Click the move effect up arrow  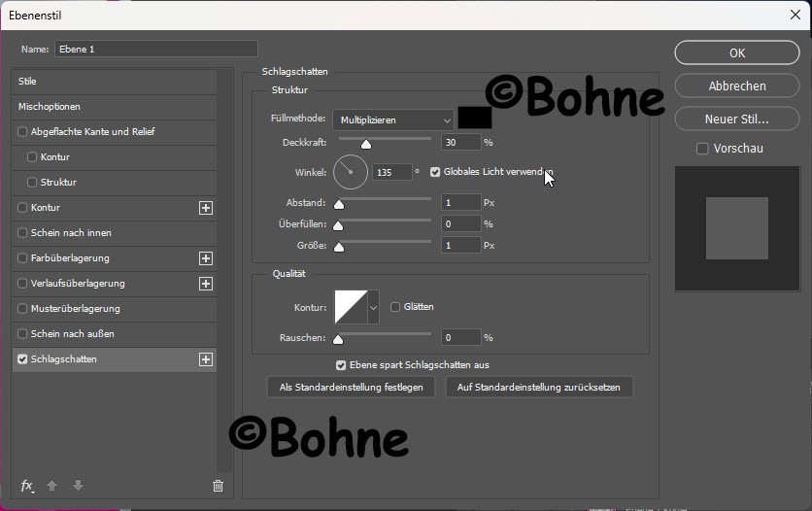53,486
